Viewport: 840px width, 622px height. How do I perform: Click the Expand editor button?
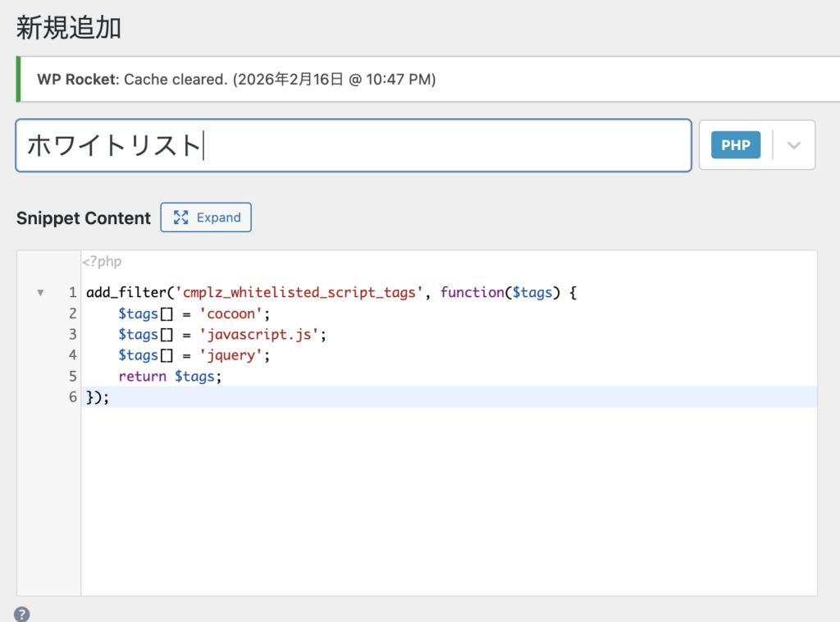(206, 217)
